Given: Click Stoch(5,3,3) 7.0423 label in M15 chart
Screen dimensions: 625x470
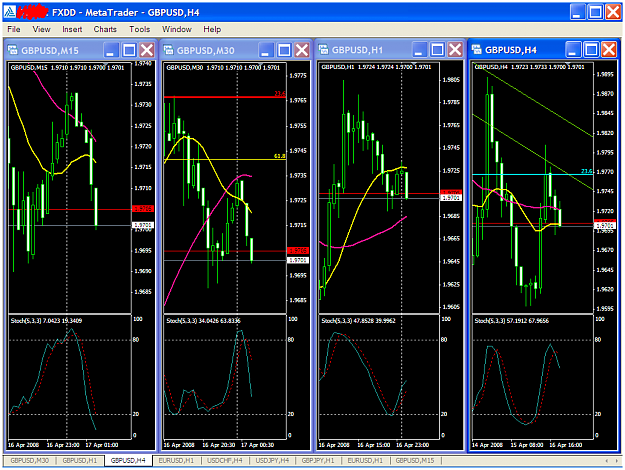Looking at the screenshot, I should coord(46,321).
